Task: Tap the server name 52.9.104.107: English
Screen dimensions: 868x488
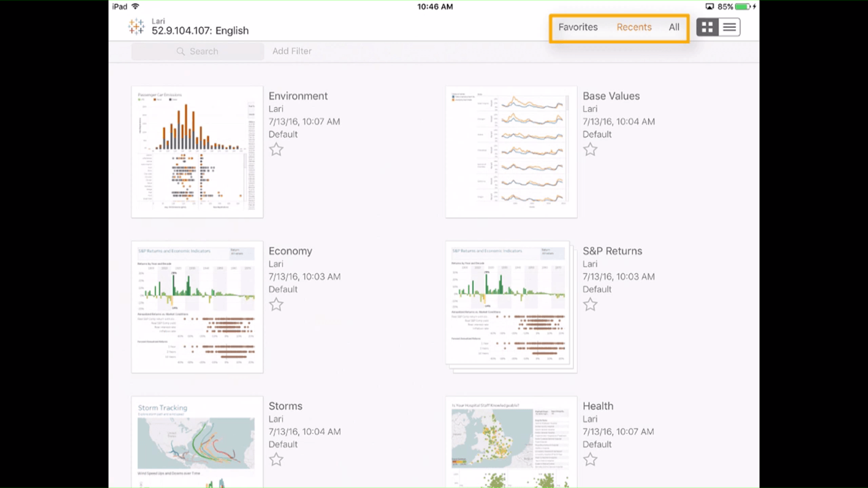Action: coord(200,30)
